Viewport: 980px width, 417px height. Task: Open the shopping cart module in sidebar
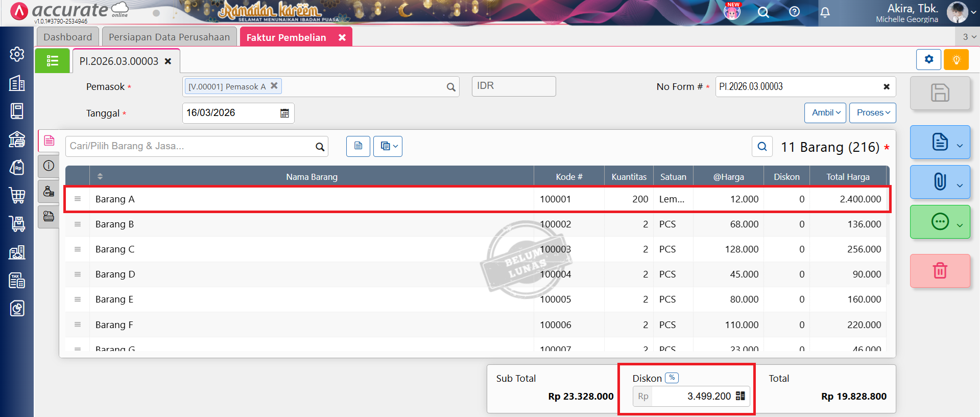[x=17, y=195]
